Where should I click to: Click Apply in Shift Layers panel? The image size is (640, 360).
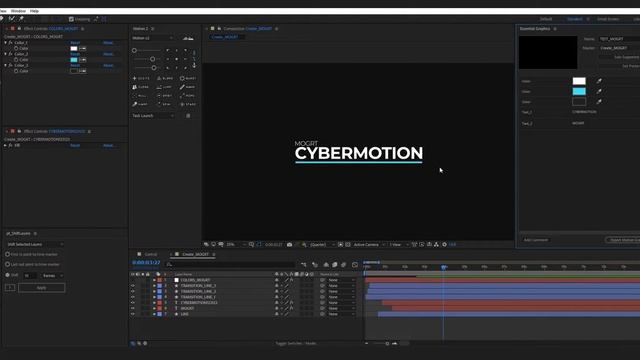click(x=41, y=288)
